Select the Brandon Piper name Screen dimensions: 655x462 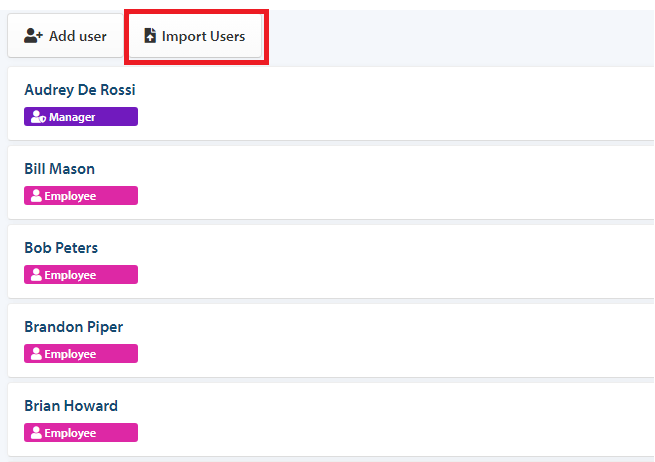pyautogui.click(x=74, y=327)
